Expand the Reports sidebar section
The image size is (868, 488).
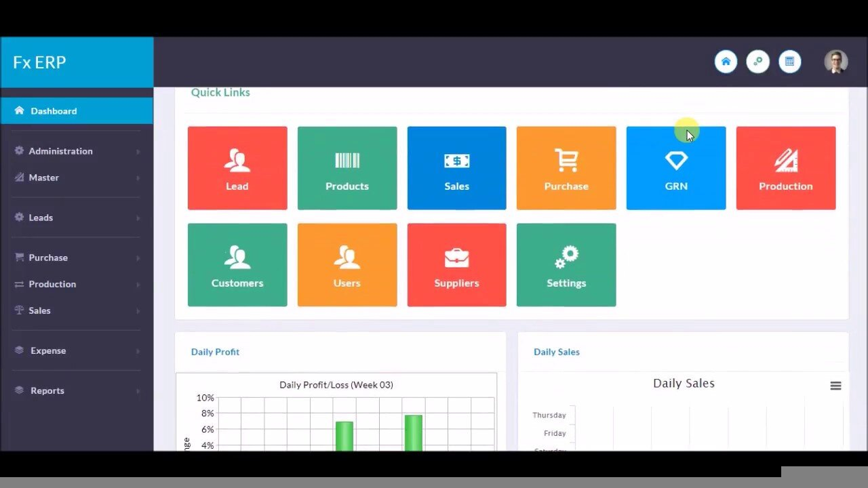pos(47,390)
